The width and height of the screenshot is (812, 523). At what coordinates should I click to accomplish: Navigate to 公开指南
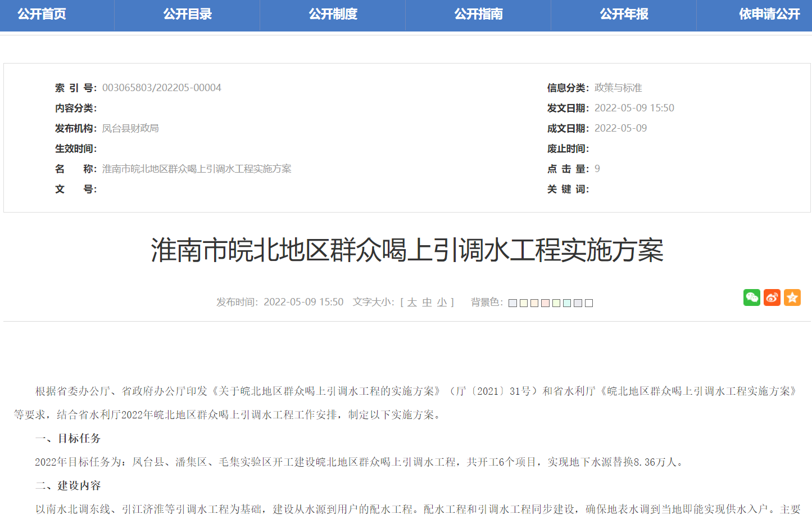478,15
